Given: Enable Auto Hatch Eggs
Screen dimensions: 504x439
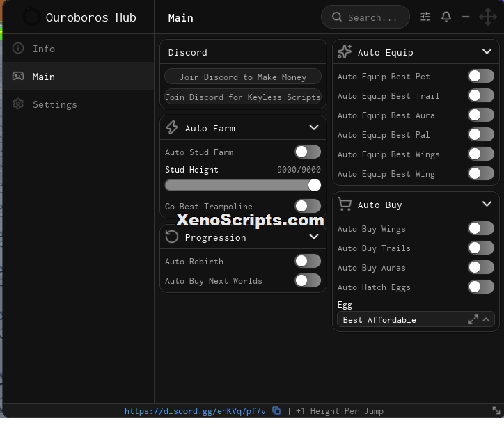Looking at the screenshot, I should pos(481,287).
